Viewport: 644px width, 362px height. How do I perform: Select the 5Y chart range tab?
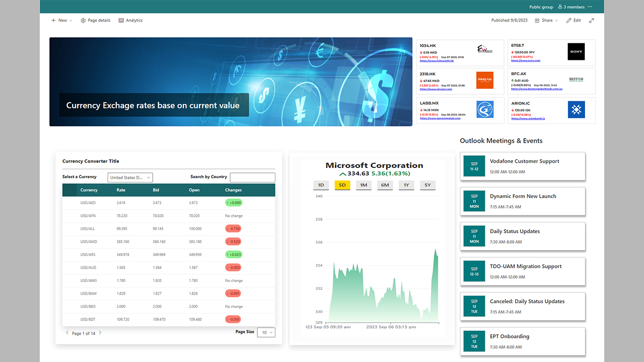428,185
